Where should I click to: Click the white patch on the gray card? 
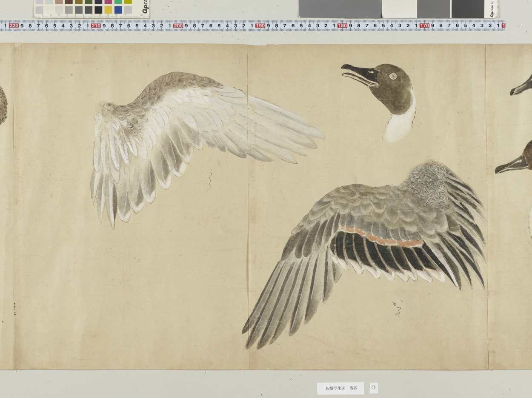point(399,9)
